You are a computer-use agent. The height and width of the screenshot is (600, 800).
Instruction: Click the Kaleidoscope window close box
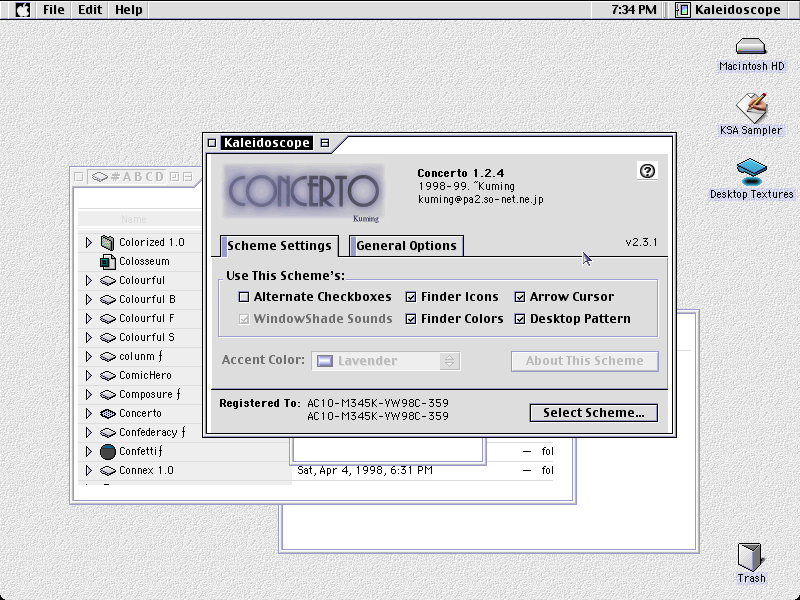[212, 143]
